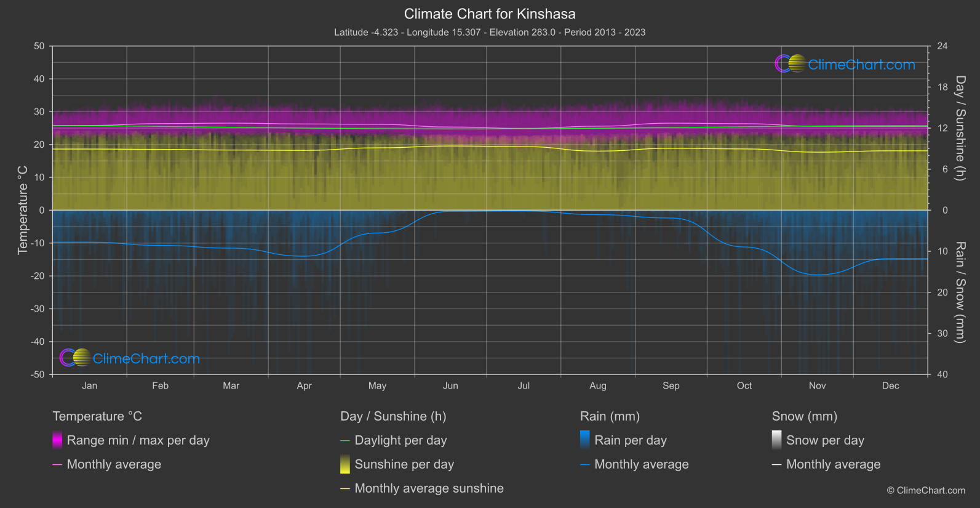Click the -50 tick on temperature axis
This screenshot has height=508, width=980.
click(x=38, y=374)
